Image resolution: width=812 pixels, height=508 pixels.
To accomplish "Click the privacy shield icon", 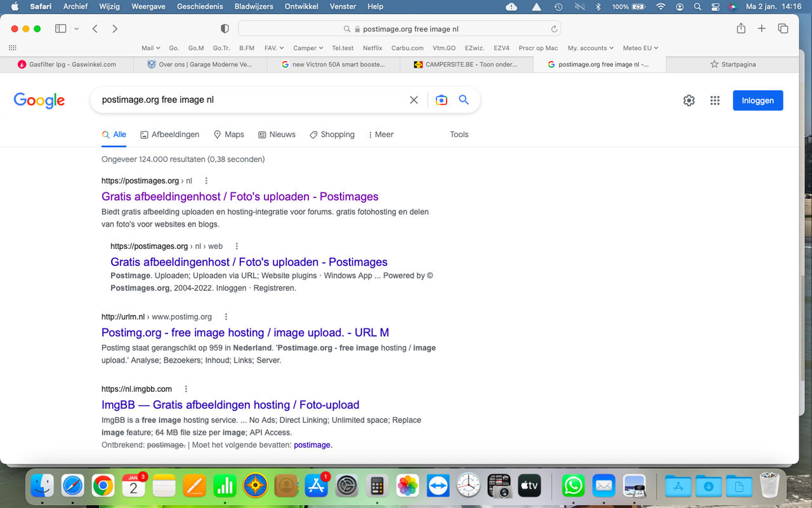I will [x=225, y=29].
